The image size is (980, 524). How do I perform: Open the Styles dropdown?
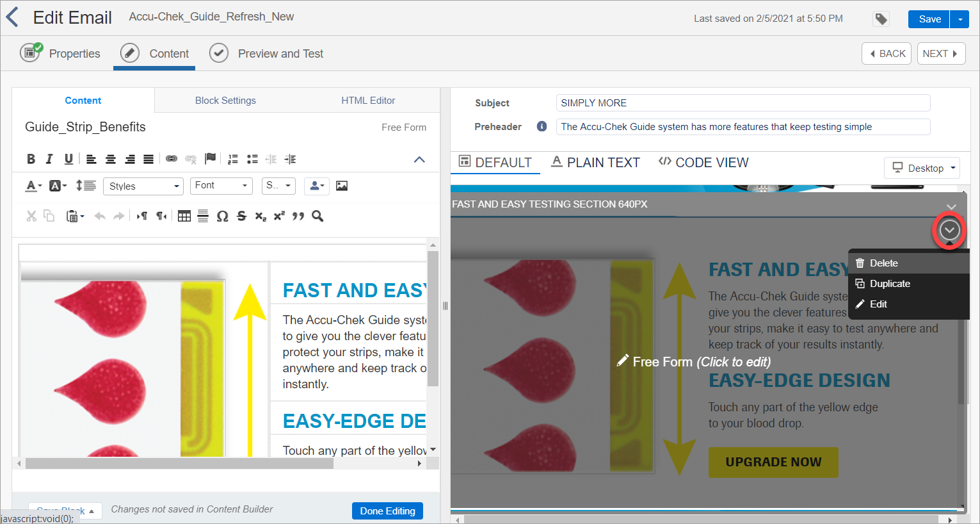[143, 186]
